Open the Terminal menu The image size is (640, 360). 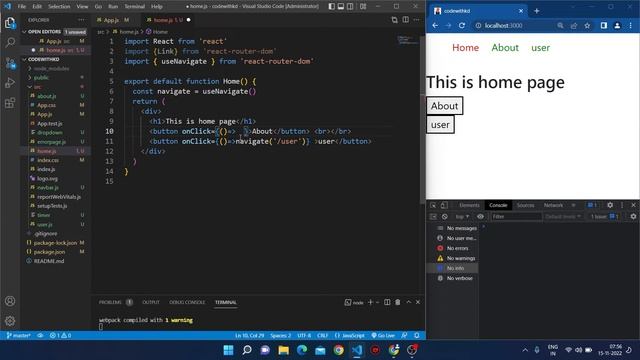tap(134, 7)
